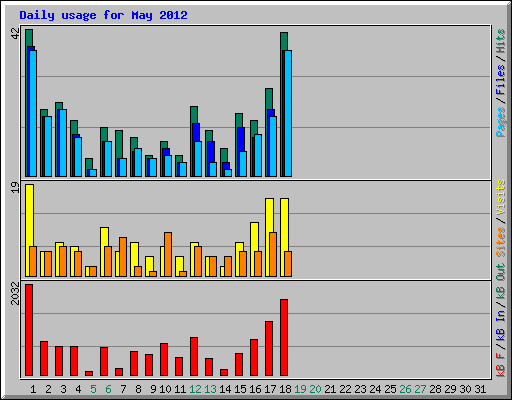This screenshot has width=512, height=400.
Task: Click the "Pages" legend label
Action: point(501,122)
